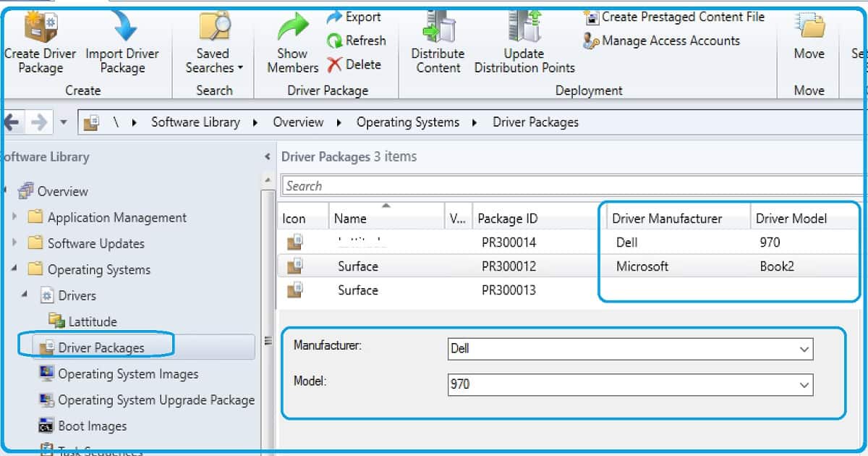Go forward using the forward arrow
868x456 pixels.
pos(39,122)
